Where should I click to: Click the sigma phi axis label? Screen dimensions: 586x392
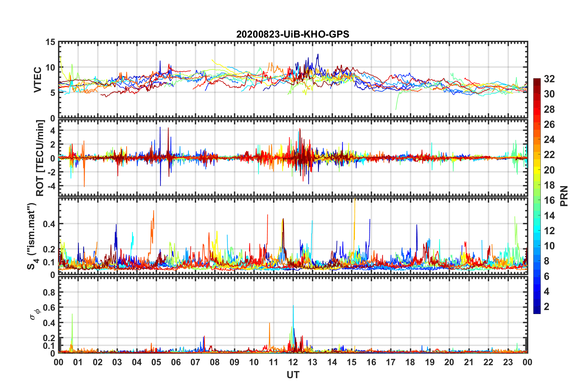(x=35, y=314)
